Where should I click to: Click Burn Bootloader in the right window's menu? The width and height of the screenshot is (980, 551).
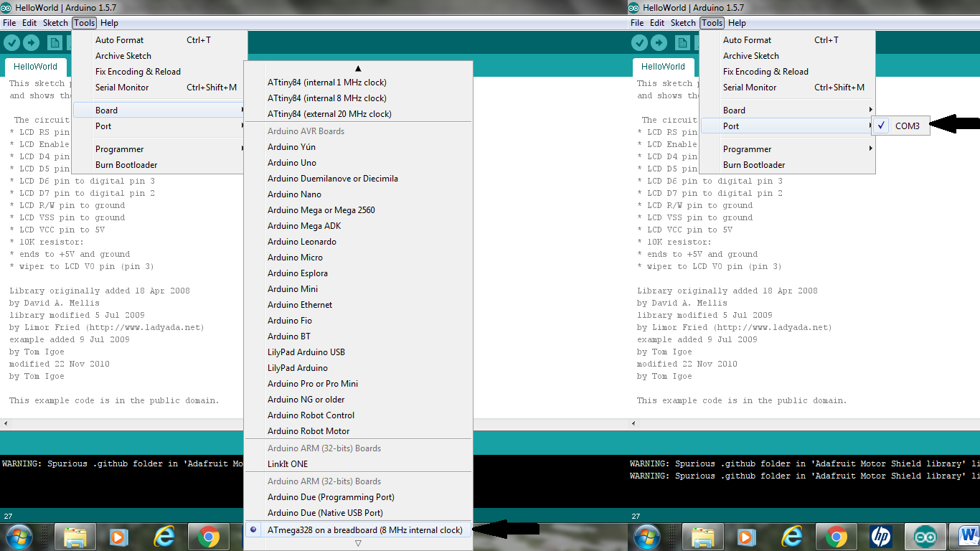click(x=753, y=165)
